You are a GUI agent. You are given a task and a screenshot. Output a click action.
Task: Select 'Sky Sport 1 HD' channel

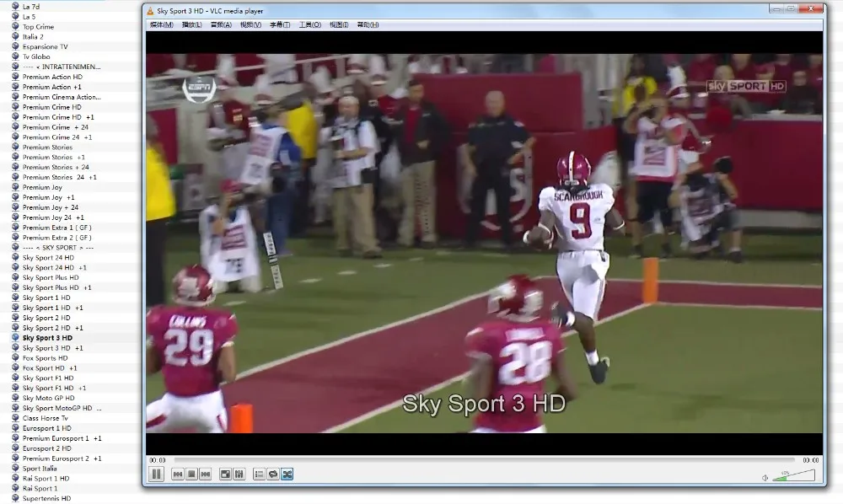point(46,298)
